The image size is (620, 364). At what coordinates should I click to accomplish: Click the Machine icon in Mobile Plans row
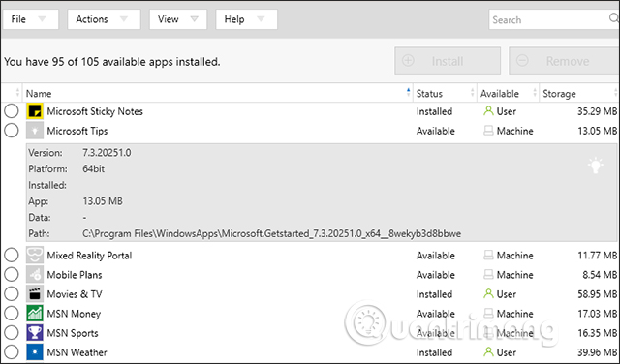(x=488, y=275)
